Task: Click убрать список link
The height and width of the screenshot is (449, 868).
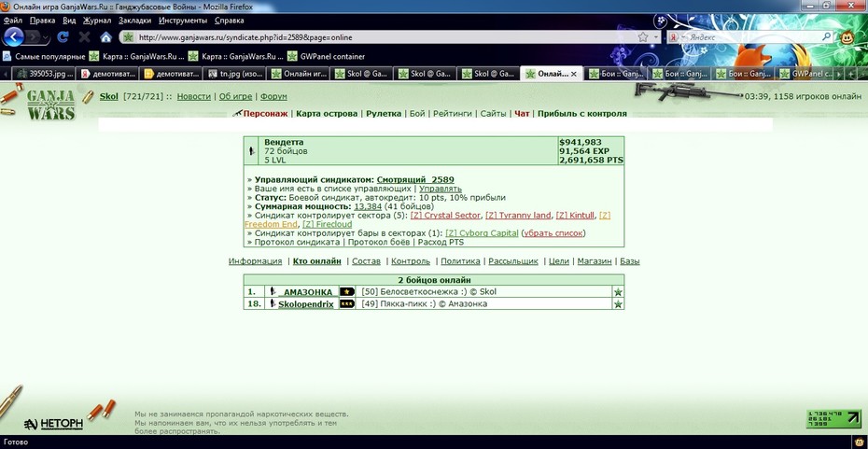Action: (553, 233)
